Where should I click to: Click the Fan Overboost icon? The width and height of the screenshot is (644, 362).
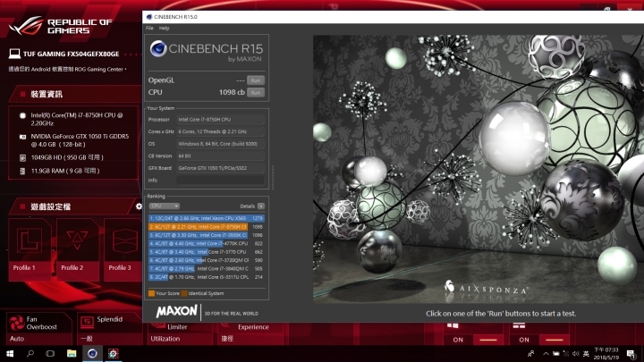(17, 323)
